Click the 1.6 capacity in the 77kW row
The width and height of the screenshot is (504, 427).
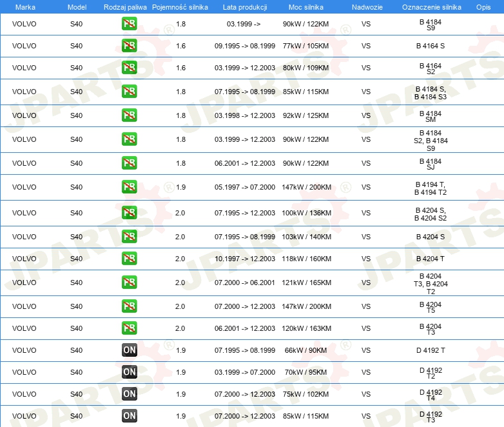pos(180,46)
